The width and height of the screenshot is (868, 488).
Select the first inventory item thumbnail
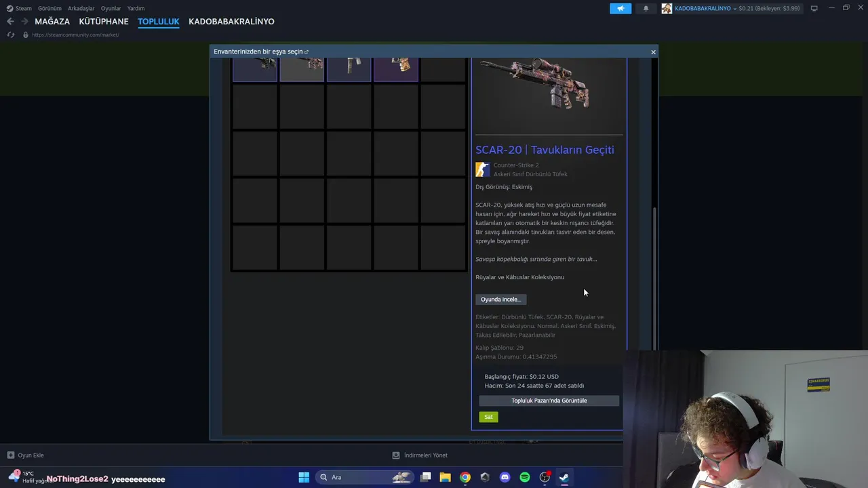tap(255, 69)
